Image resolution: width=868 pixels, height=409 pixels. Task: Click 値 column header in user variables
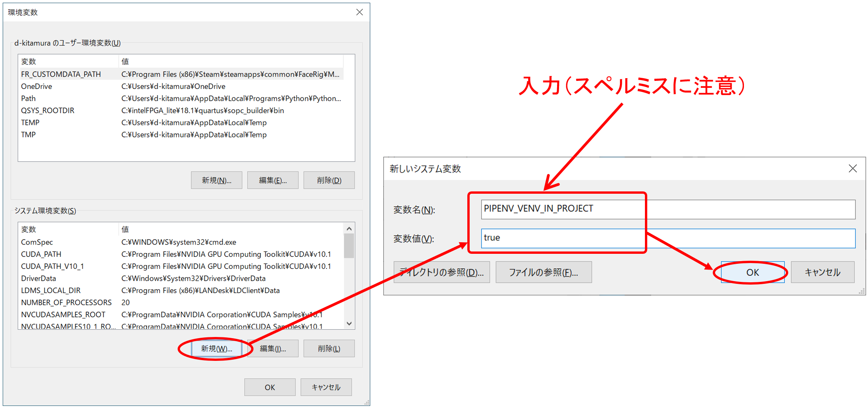[x=231, y=62]
